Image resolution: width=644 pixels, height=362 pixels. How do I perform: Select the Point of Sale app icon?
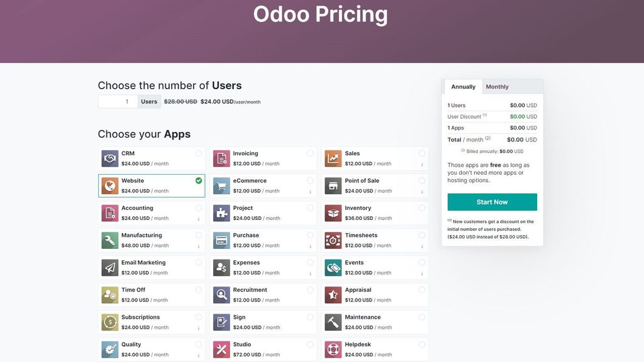pyautogui.click(x=332, y=185)
